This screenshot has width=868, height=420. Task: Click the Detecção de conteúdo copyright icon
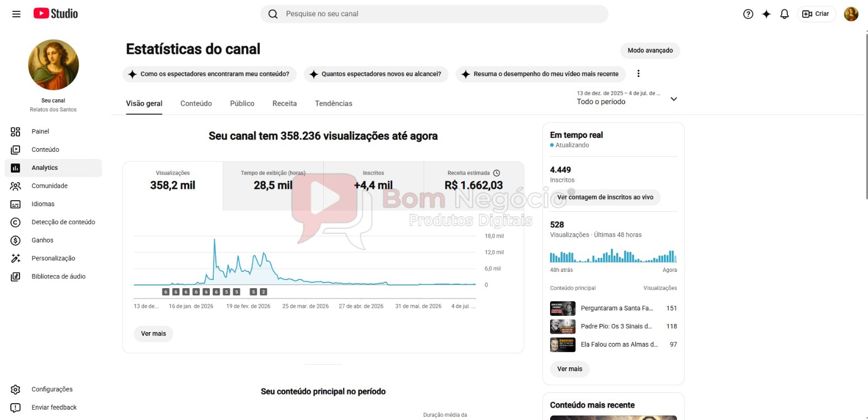(15, 222)
